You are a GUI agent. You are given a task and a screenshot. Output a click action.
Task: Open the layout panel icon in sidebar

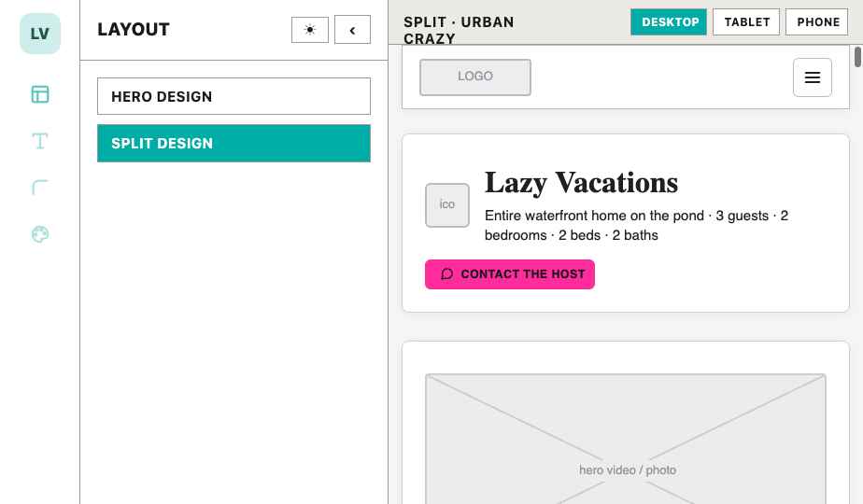[x=39, y=94]
